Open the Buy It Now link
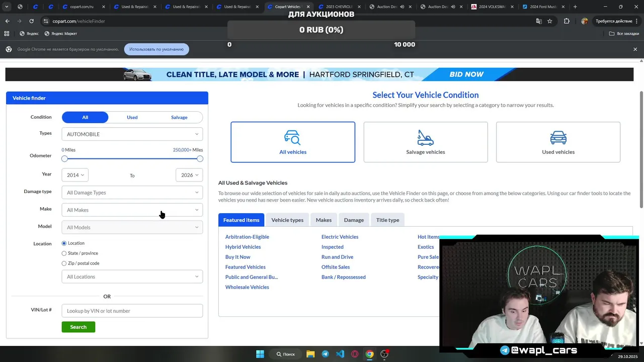This screenshot has width=644, height=362. pos(237,257)
